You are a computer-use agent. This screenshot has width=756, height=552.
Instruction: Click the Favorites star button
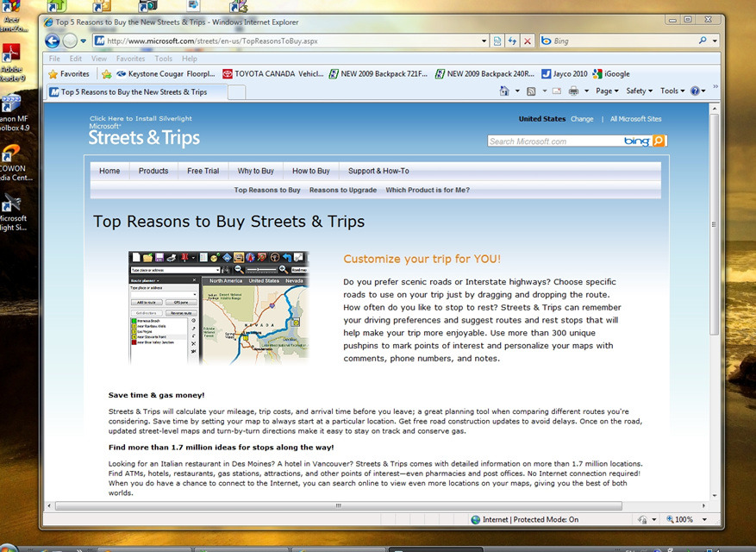coord(69,74)
